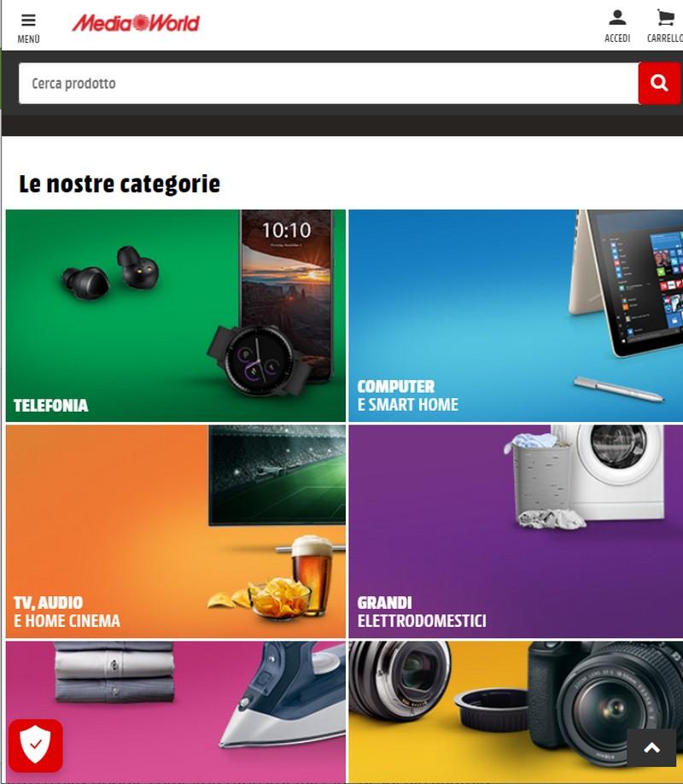Viewport: 683px width, 784px height.
Task: Open the Computer e Smart Home tile
Action: pos(516,315)
